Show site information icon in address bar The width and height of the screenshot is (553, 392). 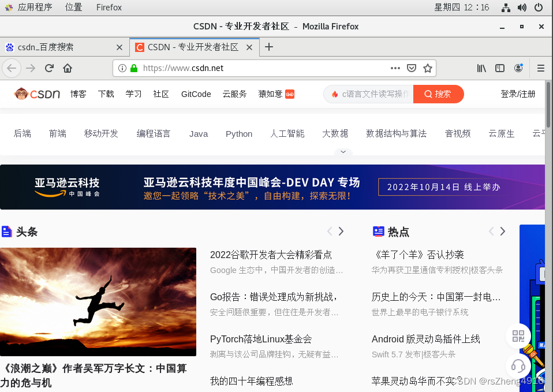pyautogui.click(x=122, y=68)
